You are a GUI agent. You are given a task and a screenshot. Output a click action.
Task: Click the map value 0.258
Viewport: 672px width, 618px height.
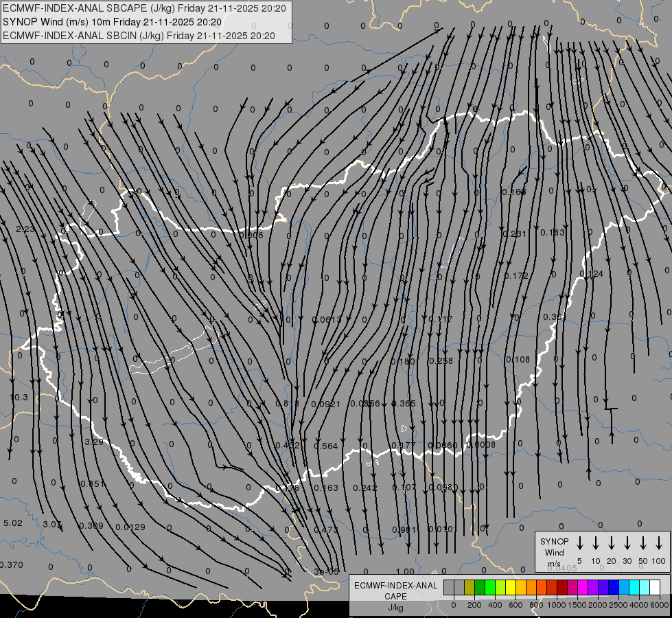[x=441, y=360]
